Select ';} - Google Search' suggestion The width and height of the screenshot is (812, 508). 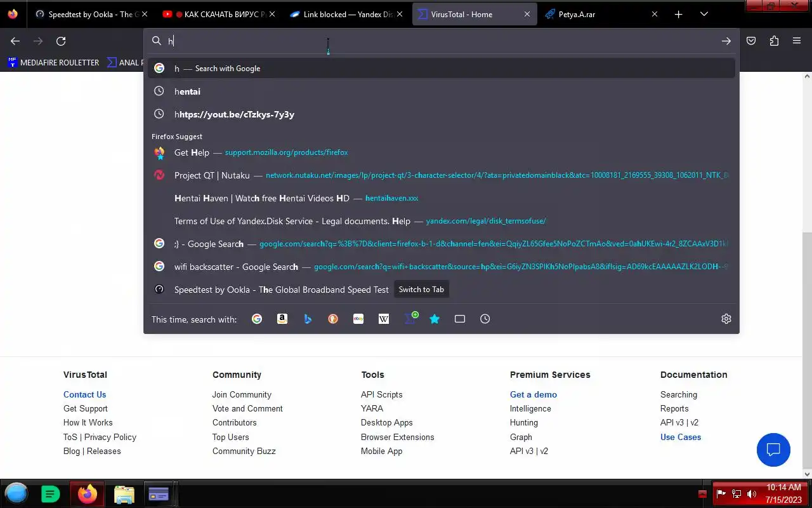[x=442, y=244]
